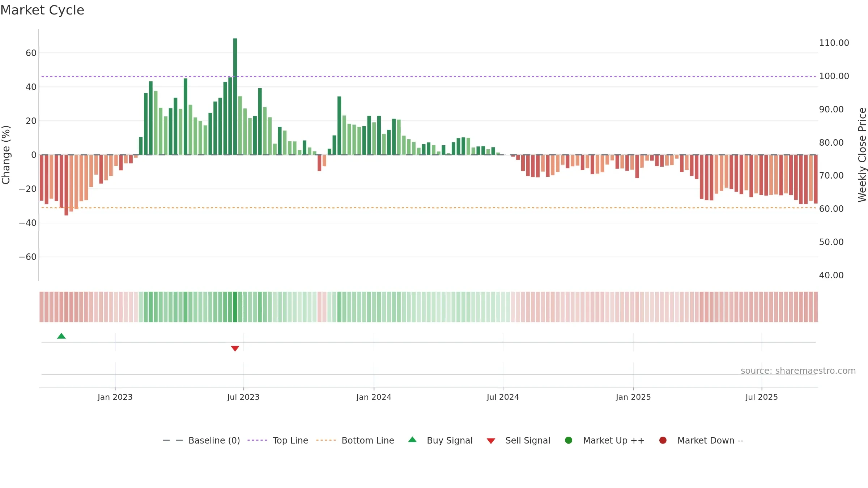This screenshot has width=868, height=488.
Task: Click the Jan 2025 axis label
Action: pos(633,397)
